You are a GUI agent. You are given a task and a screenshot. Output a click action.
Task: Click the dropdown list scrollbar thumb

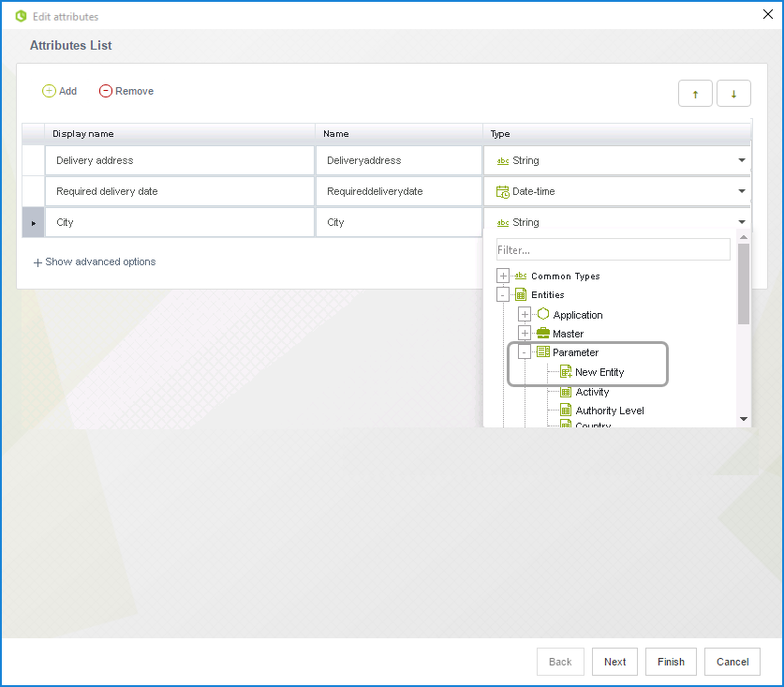744,284
